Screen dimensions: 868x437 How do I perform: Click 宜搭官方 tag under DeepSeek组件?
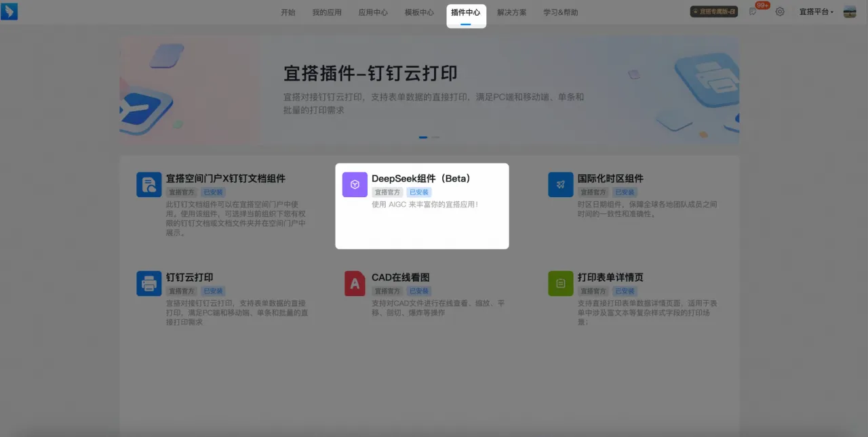coord(388,192)
